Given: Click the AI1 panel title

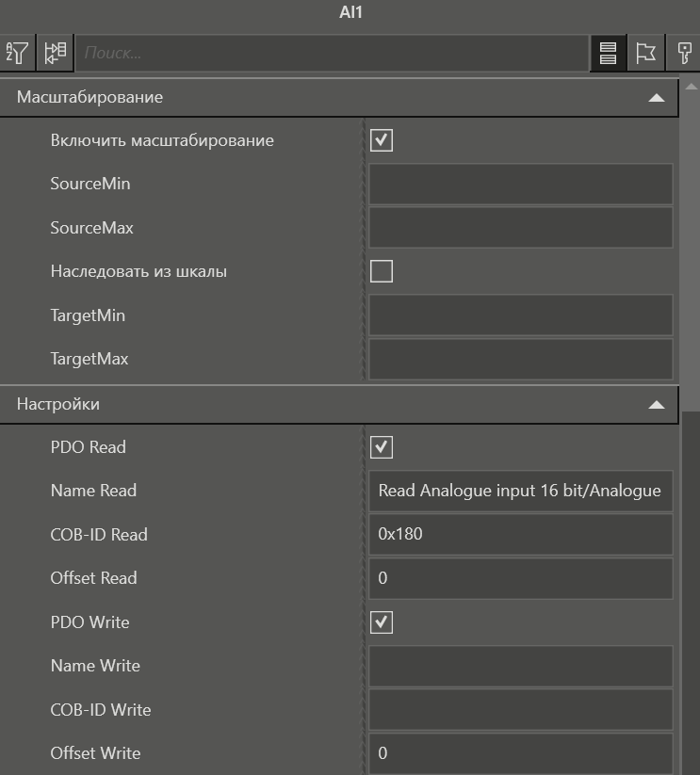Looking at the screenshot, I should pos(350,12).
